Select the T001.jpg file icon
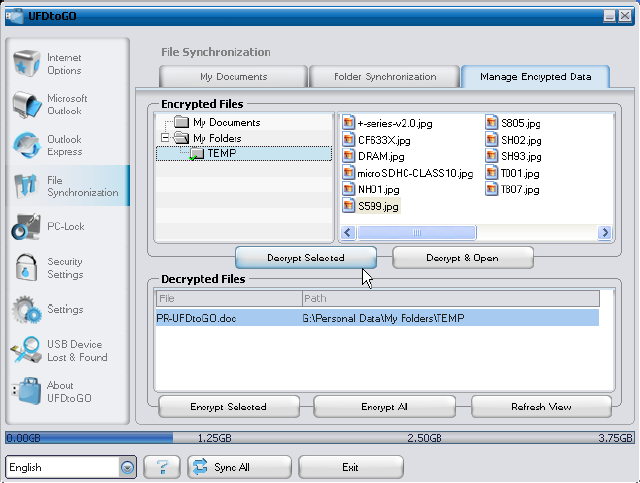Viewport: 640px width, 483px height. point(491,172)
